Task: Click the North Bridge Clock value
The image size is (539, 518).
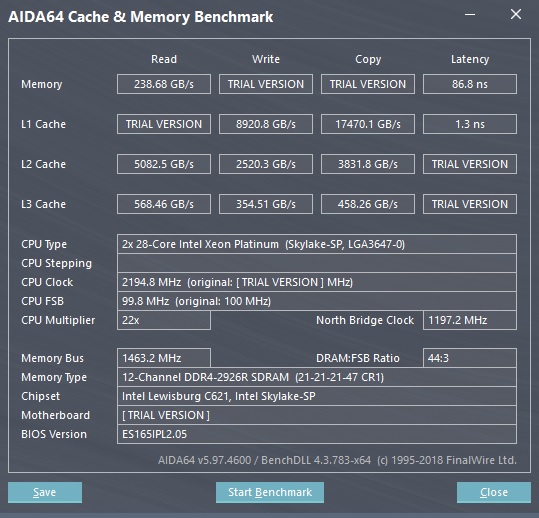Action: (470, 320)
